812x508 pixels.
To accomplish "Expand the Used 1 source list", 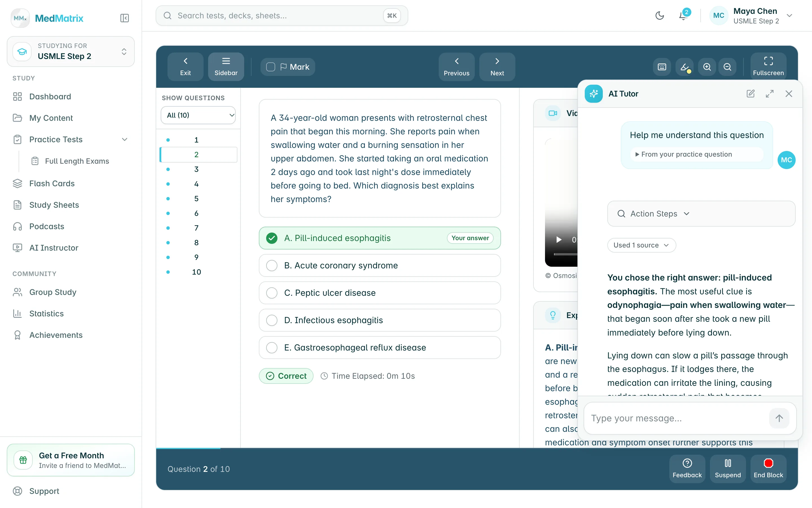I will pos(641,245).
